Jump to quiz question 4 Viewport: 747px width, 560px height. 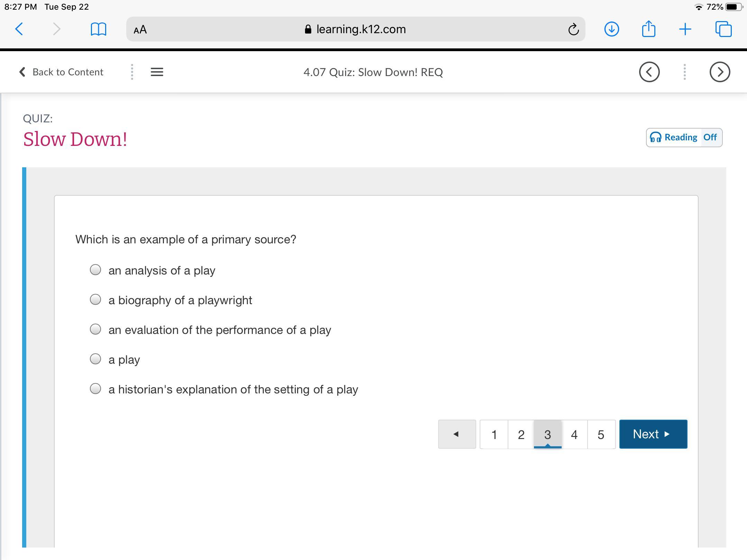click(x=574, y=435)
